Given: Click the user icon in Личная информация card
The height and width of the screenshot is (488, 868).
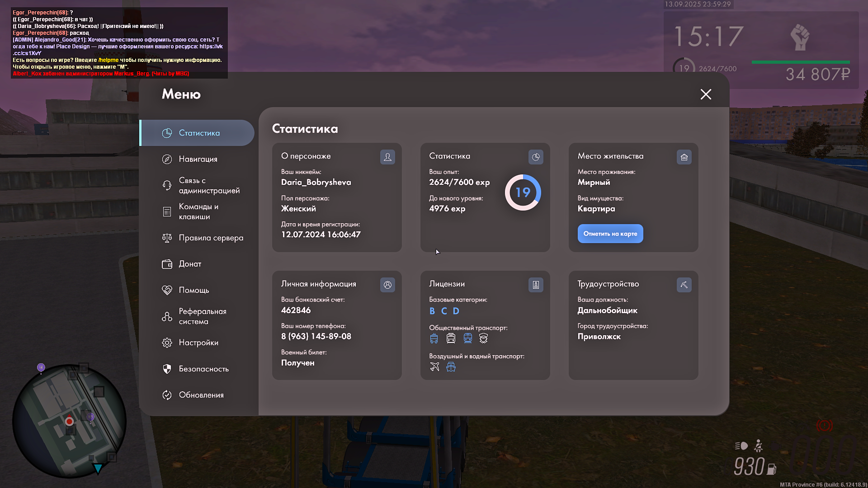Looking at the screenshot, I should pyautogui.click(x=387, y=285).
